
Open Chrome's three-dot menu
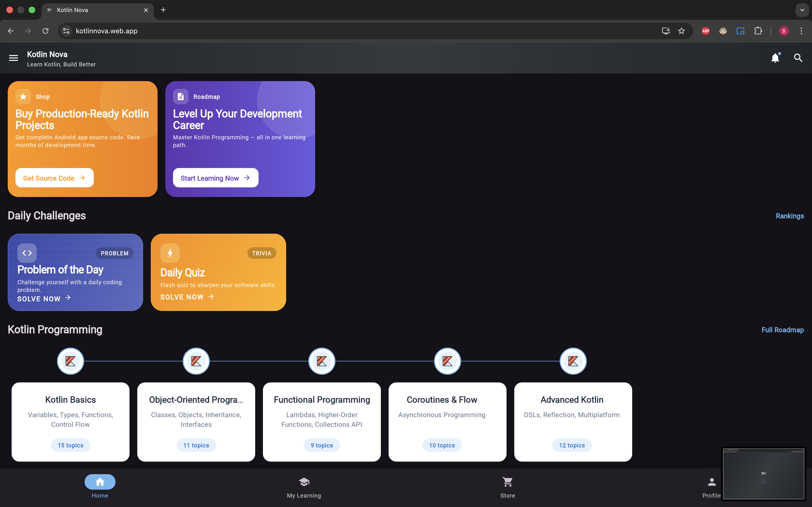(x=801, y=30)
